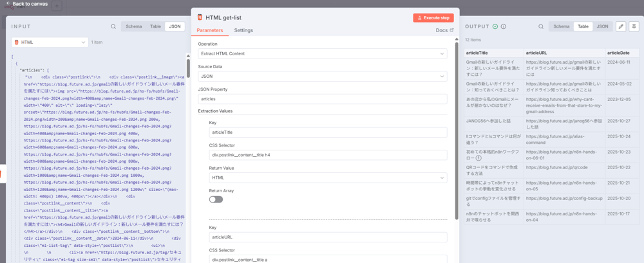The image size is (644, 263).
Task: Pin the output data with pin icon
Action: [634, 26]
